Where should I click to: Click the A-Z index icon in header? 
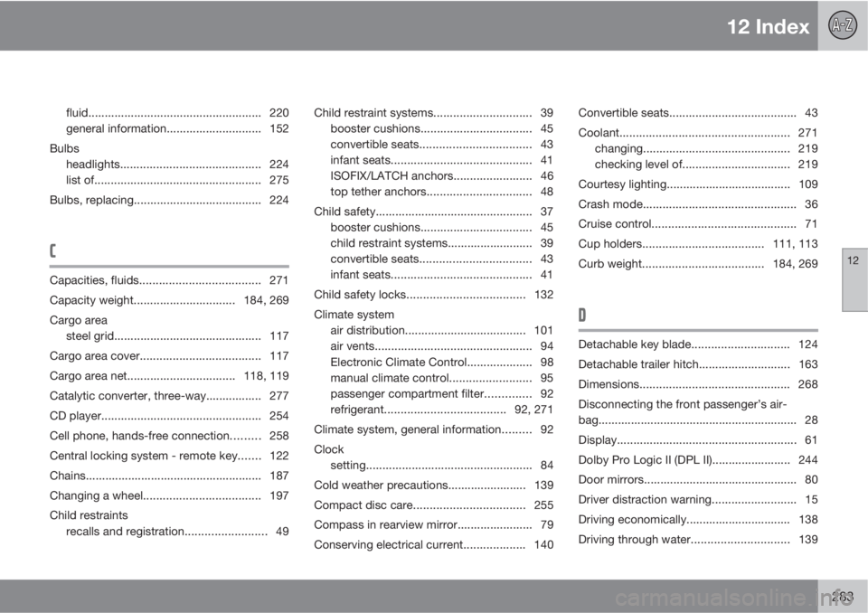[x=843, y=25]
